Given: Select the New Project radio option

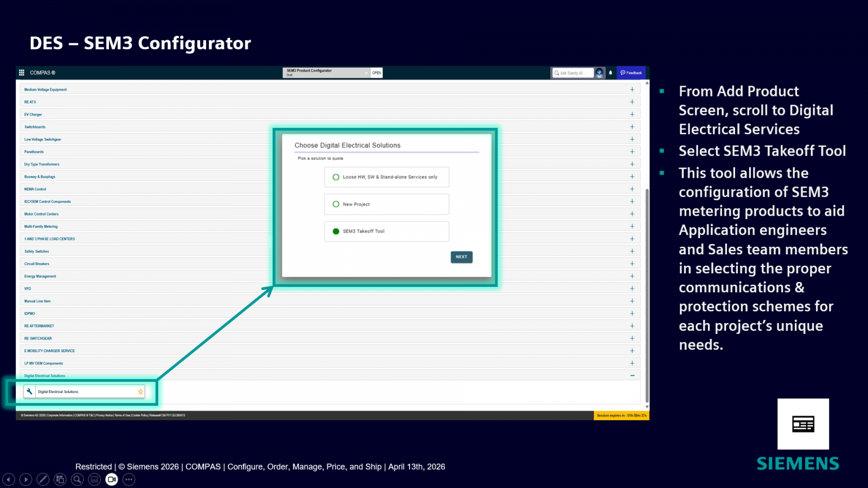Looking at the screenshot, I should point(336,204).
